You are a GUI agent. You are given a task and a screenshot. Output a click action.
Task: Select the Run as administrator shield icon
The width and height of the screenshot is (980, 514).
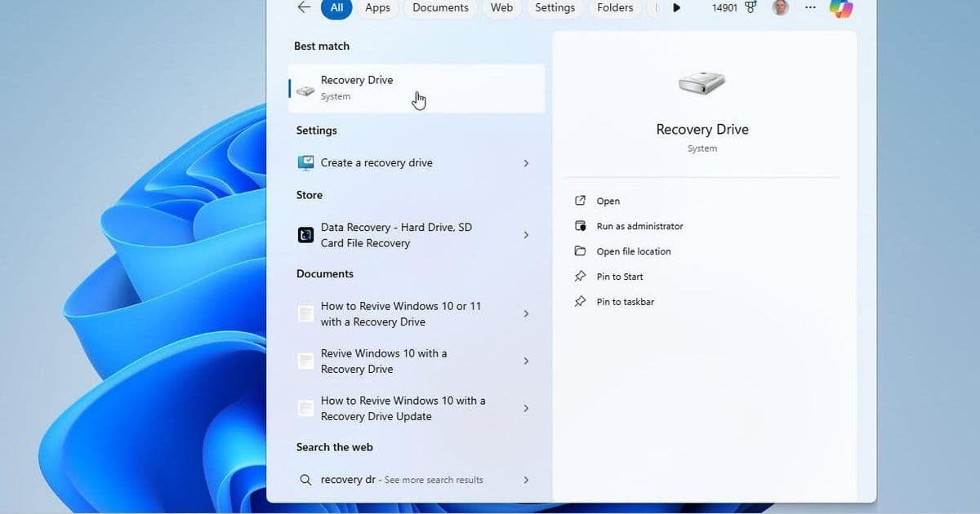(581, 226)
